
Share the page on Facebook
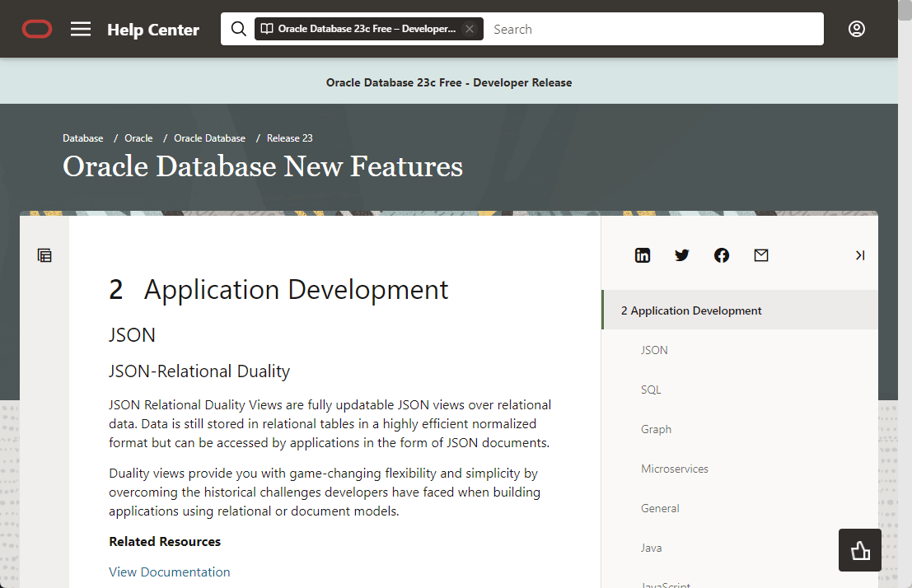[722, 255]
